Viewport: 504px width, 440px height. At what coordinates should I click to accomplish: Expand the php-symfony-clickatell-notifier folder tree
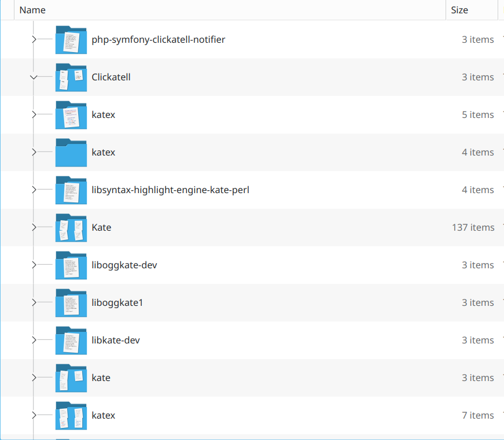[x=34, y=40]
